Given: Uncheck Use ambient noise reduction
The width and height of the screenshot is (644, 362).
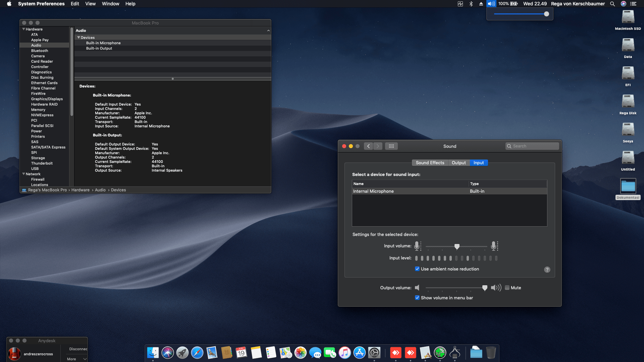Looking at the screenshot, I should [x=417, y=269].
